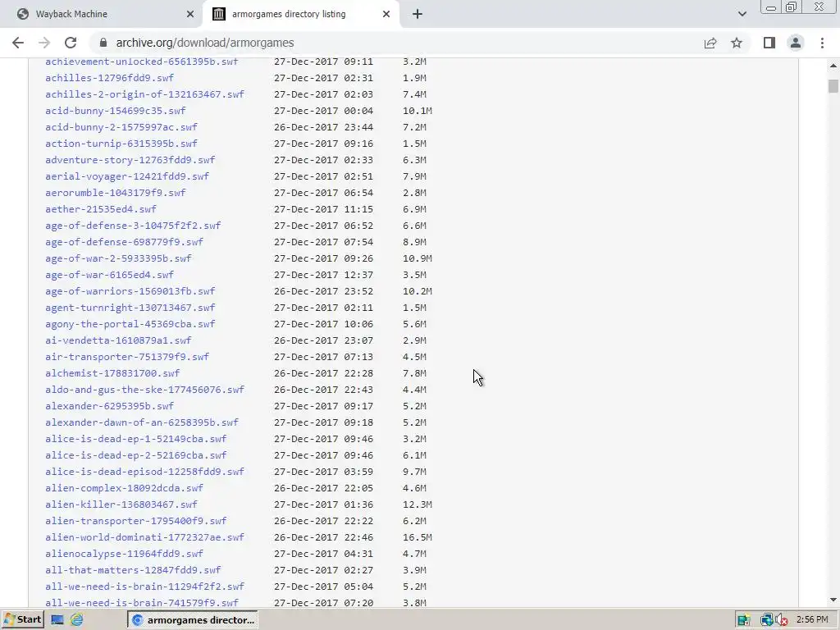Click the scrollbar up arrow

(833, 66)
